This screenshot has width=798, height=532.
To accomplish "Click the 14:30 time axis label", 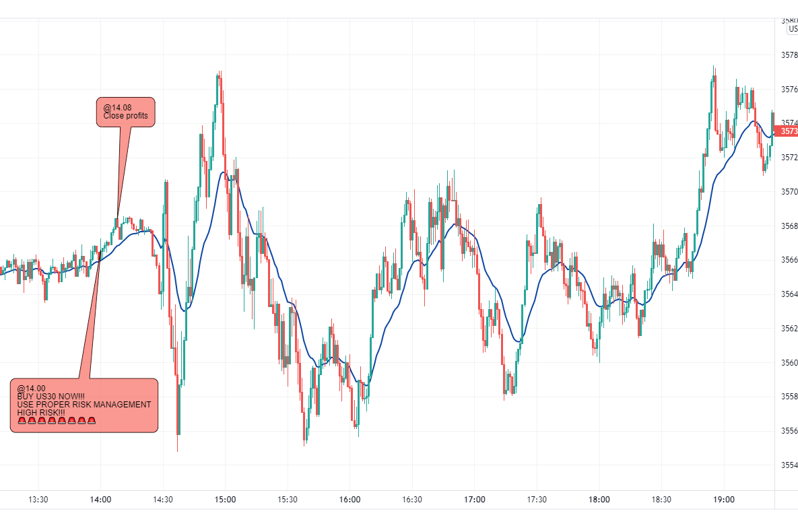I will point(163,500).
